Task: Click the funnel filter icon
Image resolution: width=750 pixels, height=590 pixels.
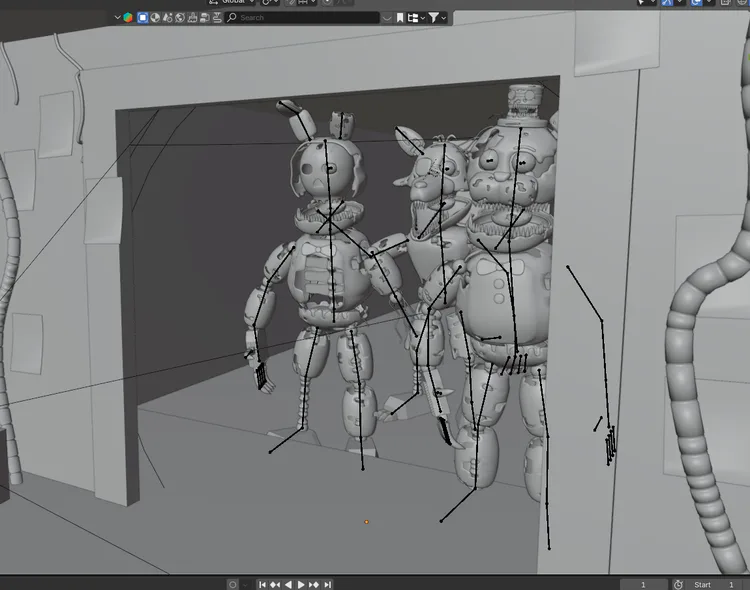Action: tap(433, 18)
